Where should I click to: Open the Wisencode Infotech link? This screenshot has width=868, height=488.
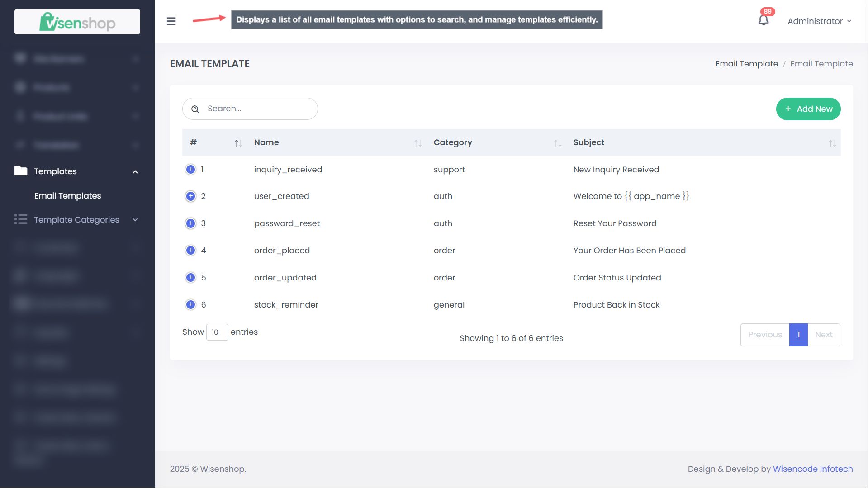click(x=813, y=469)
